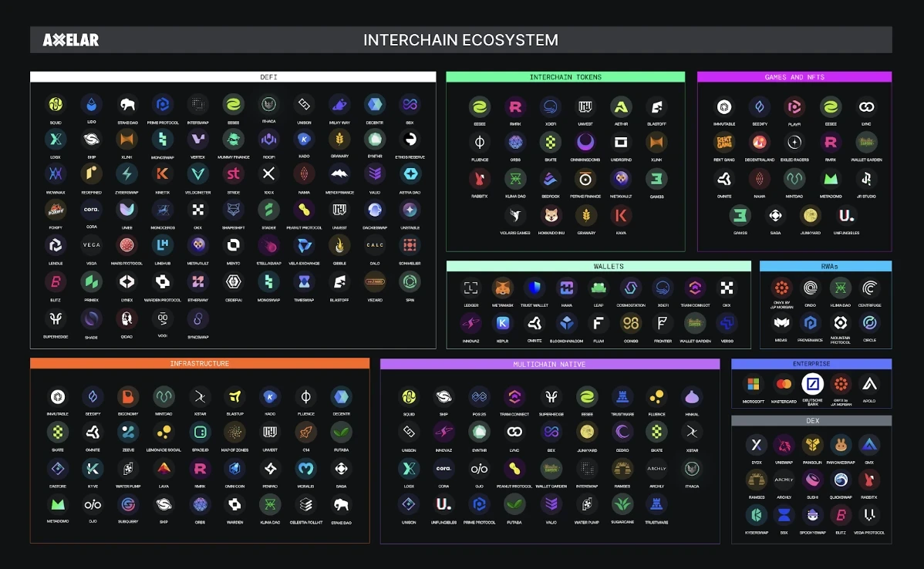Select the Lido icon in DeFi
Viewport: 924px width, 569px height.
click(92, 105)
